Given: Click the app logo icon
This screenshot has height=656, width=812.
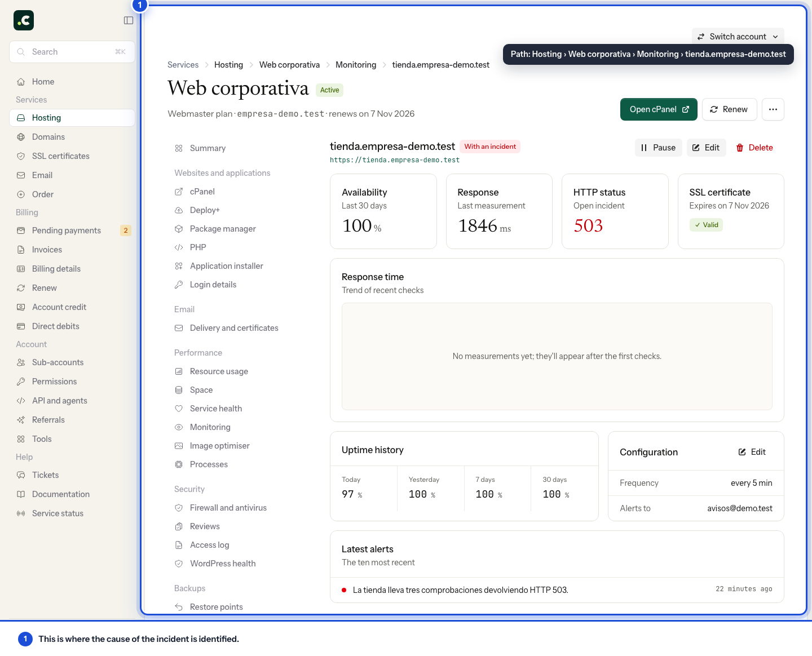Looking at the screenshot, I should pos(24,20).
